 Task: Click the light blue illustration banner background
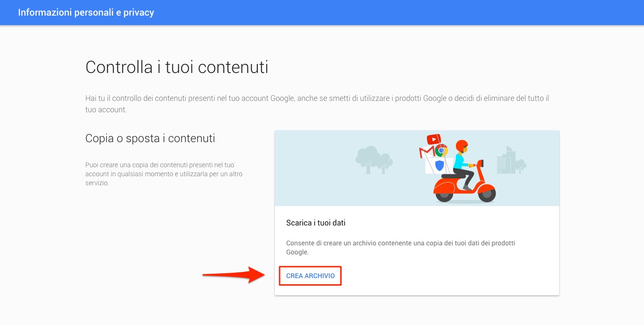point(417,168)
